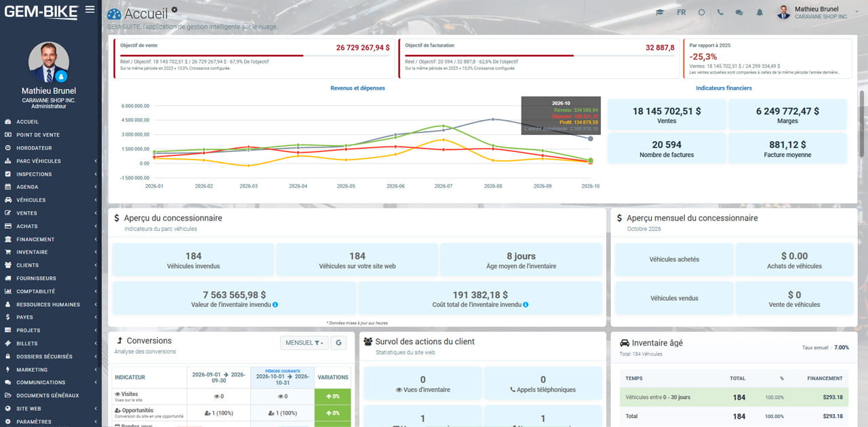Click the 2026-08 peak point on grey line
The width and height of the screenshot is (868, 427).
pos(493,119)
